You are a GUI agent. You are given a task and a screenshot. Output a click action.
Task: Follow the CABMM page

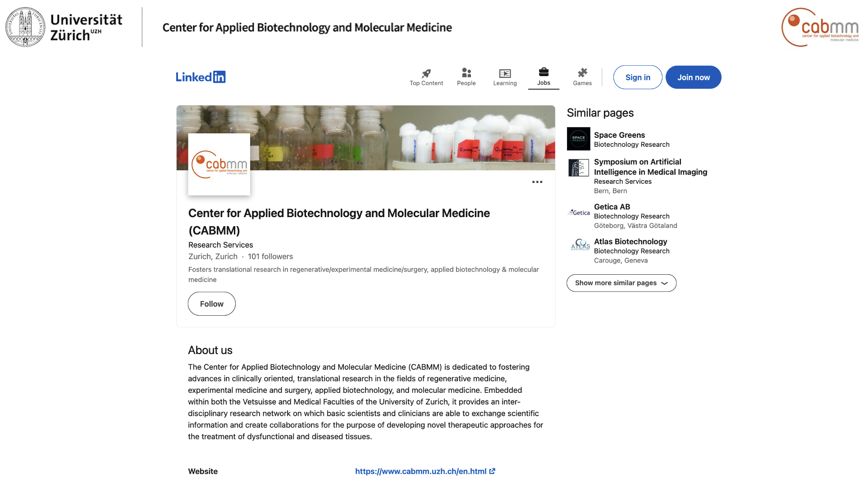(212, 304)
